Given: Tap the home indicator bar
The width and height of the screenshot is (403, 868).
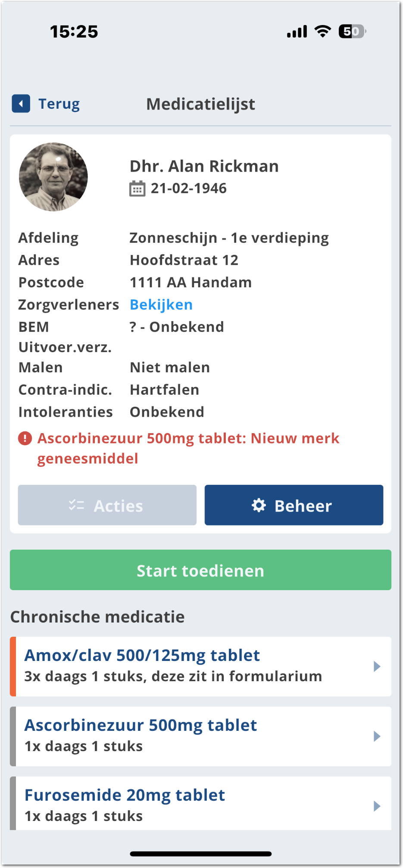Looking at the screenshot, I should pos(201,853).
